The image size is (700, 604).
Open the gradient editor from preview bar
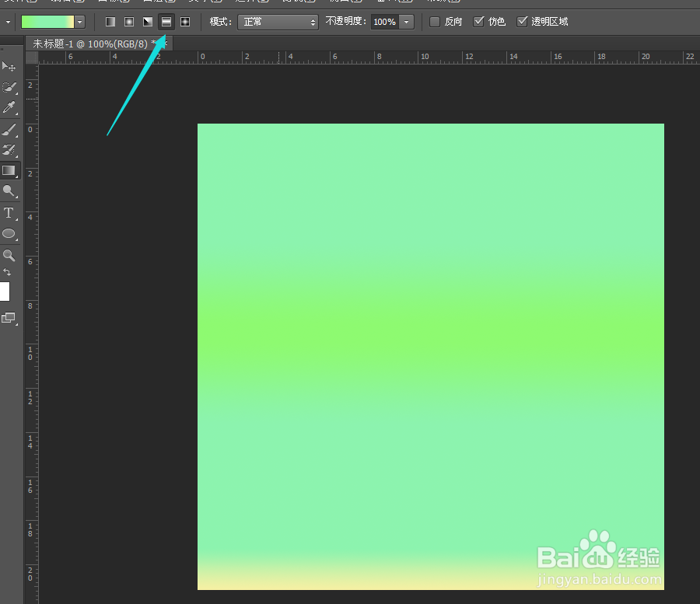tap(47, 22)
